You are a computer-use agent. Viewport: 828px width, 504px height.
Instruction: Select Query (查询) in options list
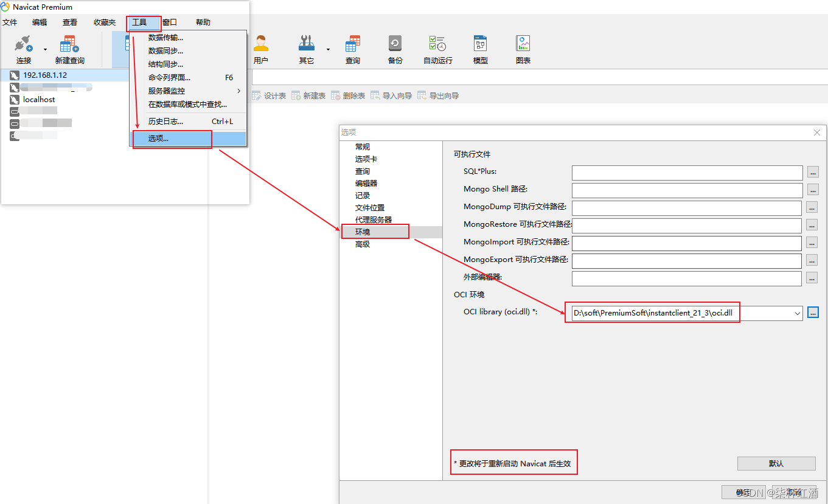pos(363,171)
